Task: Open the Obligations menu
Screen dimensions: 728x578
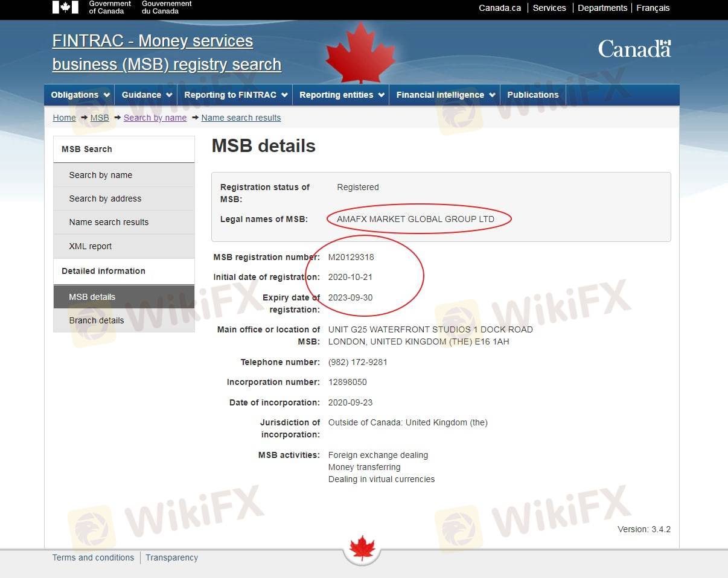Action: [x=80, y=95]
